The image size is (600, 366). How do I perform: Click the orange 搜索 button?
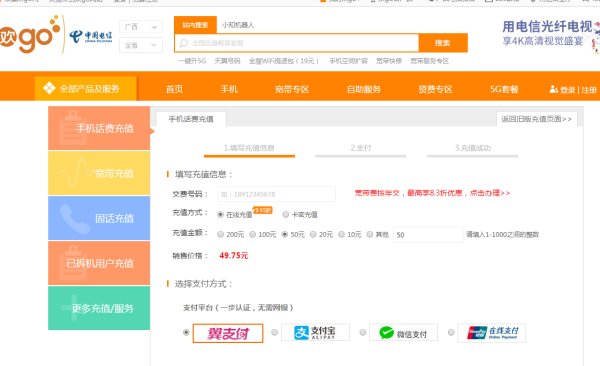(443, 43)
